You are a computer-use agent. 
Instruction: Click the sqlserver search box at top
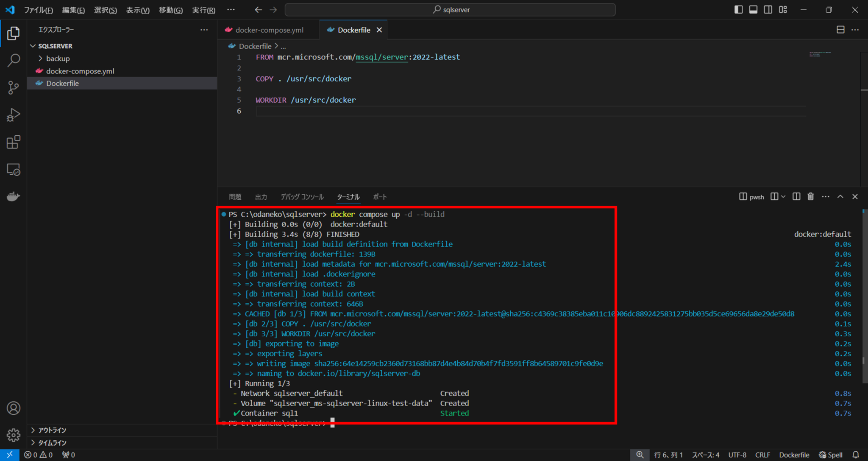[x=451, y=9]
